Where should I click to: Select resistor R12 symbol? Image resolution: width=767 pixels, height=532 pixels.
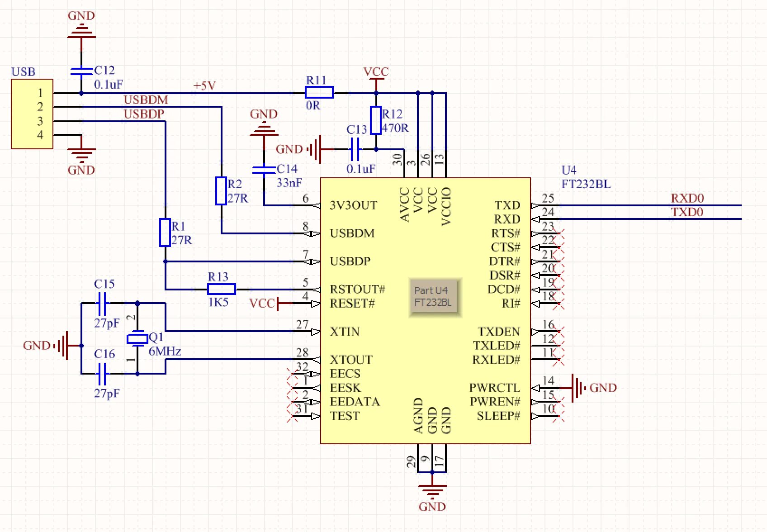(376, 120)
